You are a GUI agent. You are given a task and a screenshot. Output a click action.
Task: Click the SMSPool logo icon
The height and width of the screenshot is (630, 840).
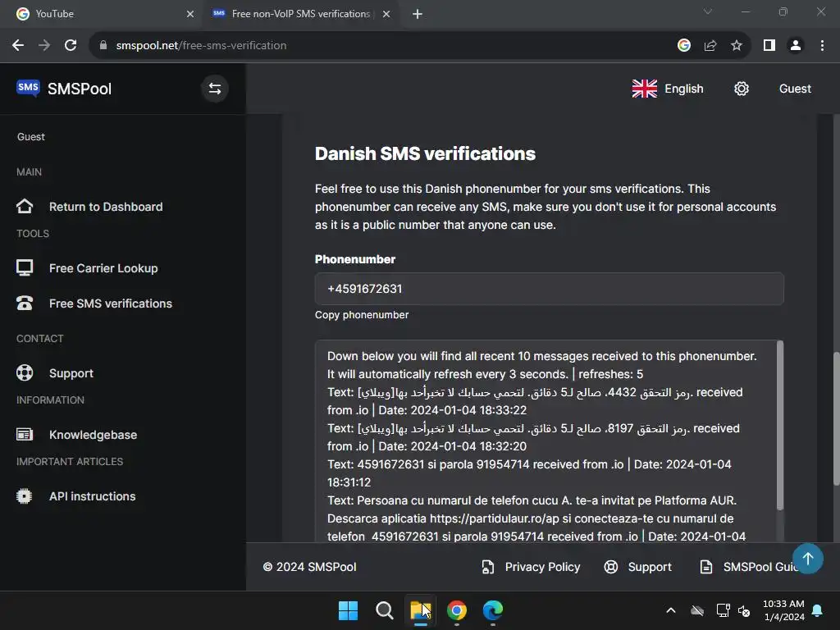click(x=28, y=89)
